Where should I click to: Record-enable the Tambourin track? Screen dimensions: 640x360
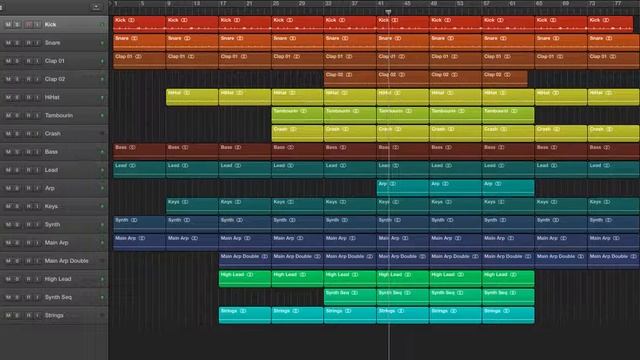(29, 116)
